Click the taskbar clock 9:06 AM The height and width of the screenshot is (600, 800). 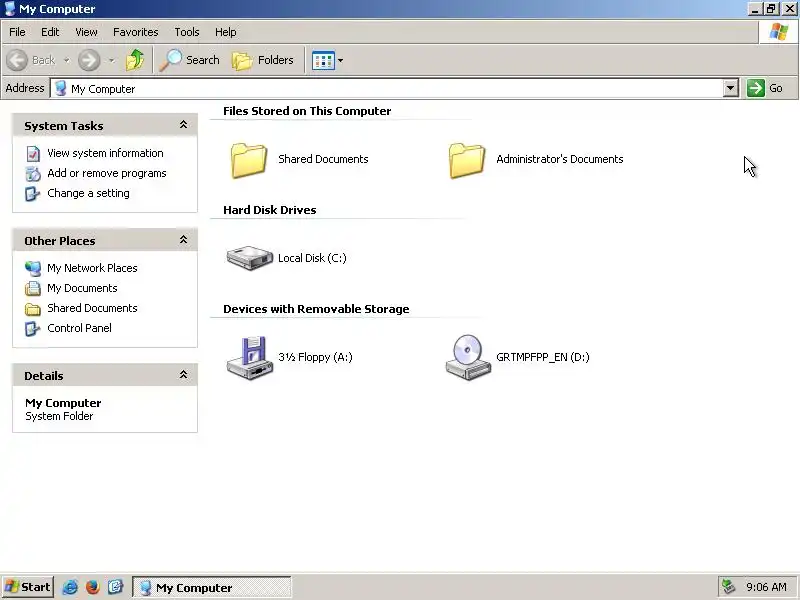(766, 587)
